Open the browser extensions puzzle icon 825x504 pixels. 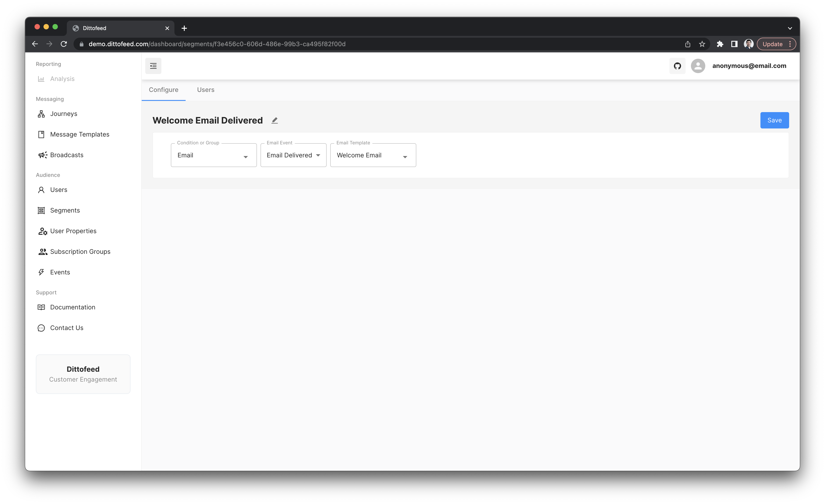[x=720, y=44]
